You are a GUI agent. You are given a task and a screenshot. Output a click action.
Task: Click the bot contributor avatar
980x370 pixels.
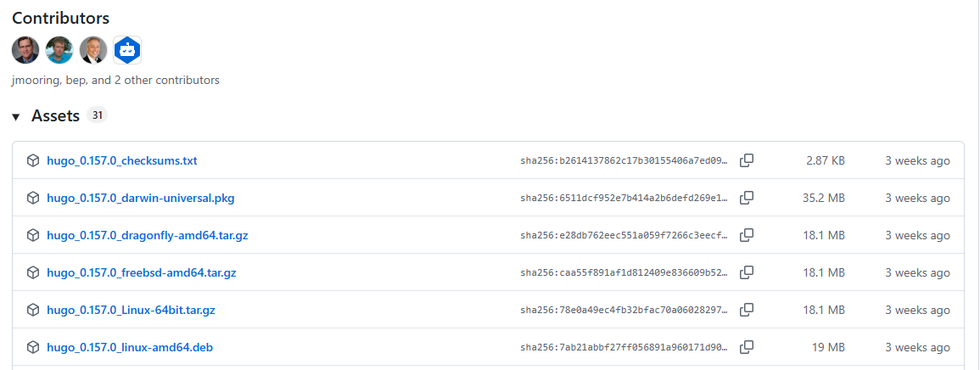coord(127,50)
